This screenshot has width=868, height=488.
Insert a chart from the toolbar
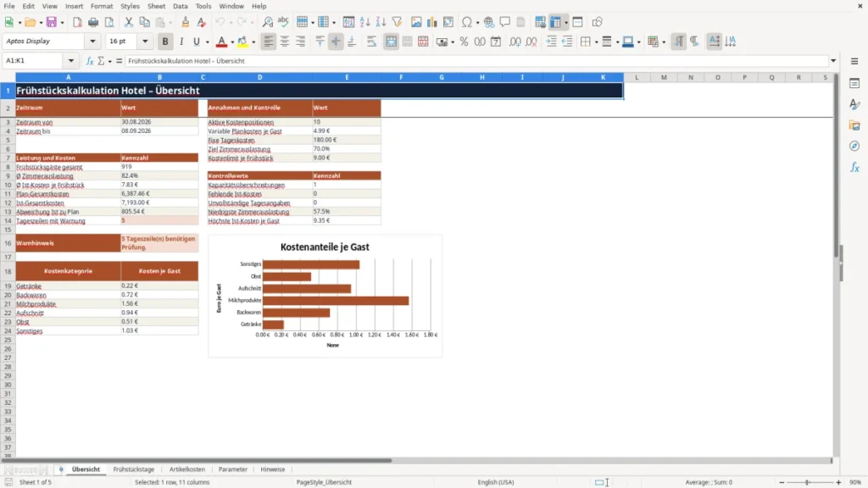pyautogui.click(x=431, y=22)
